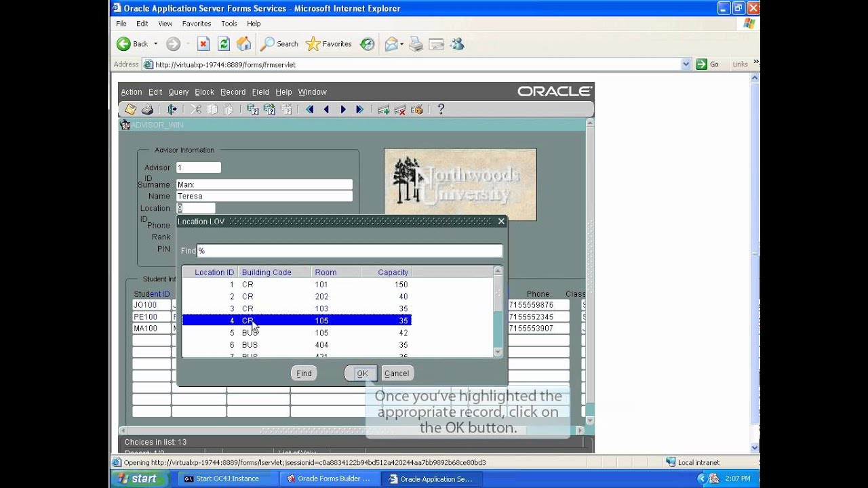This screenshot has width=868, height=488.
Task: Click the Insert Record icon
Action: click(384, 109)
